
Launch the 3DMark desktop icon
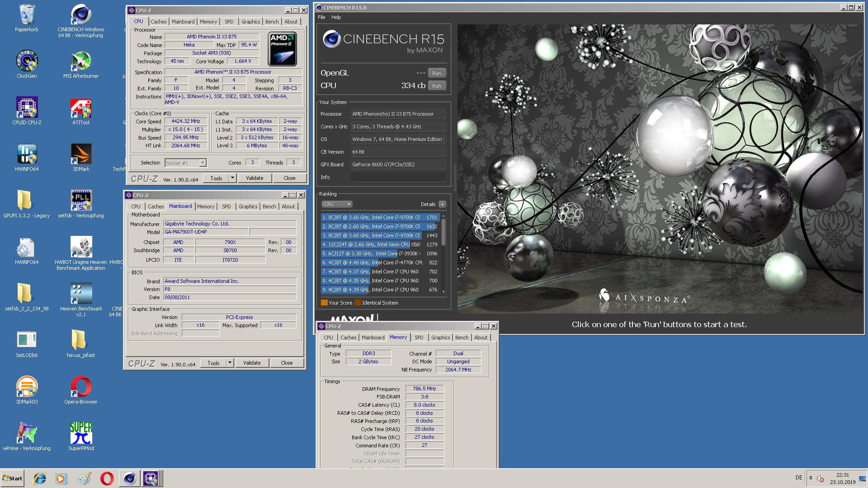coord(81,158)
